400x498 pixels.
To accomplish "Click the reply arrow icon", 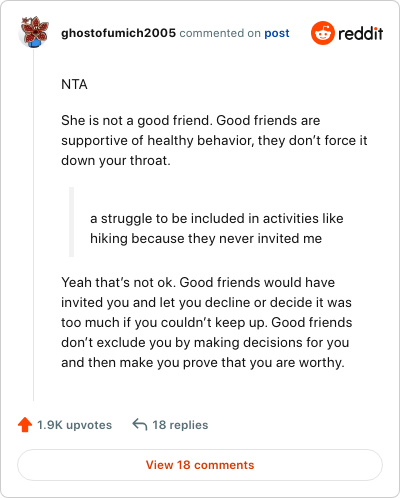I will click(140, 425).
